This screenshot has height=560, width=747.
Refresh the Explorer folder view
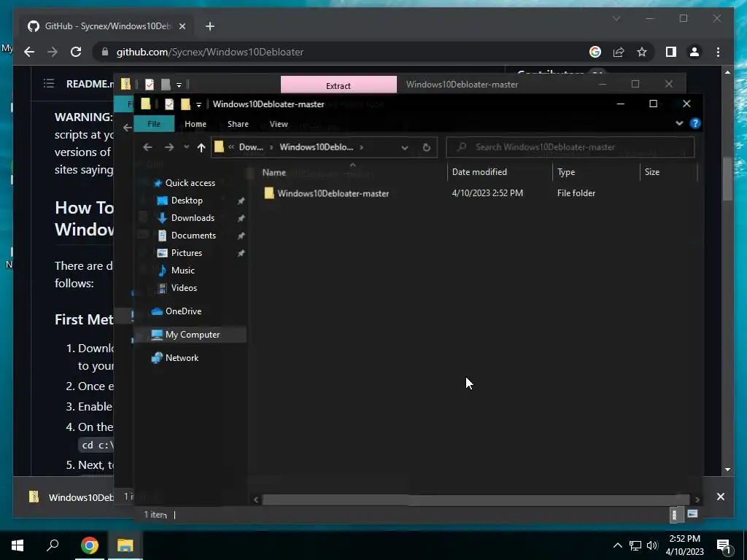tap(426, 147)
